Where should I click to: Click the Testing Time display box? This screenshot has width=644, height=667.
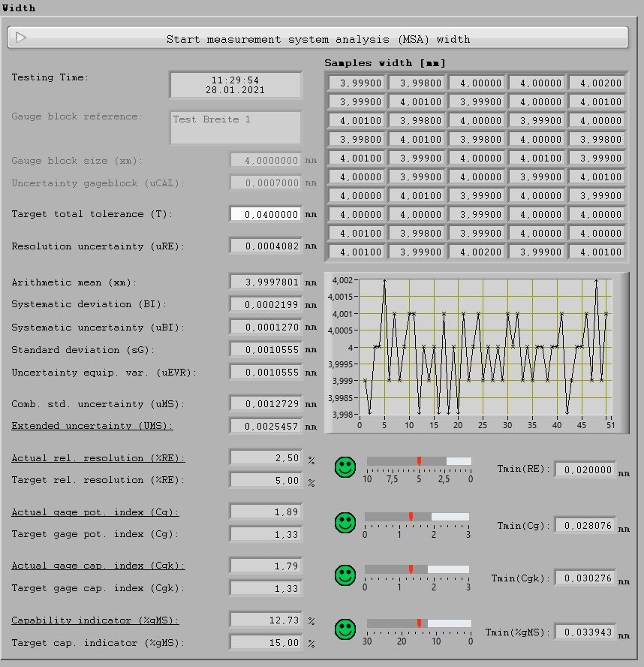coord(235,83)
